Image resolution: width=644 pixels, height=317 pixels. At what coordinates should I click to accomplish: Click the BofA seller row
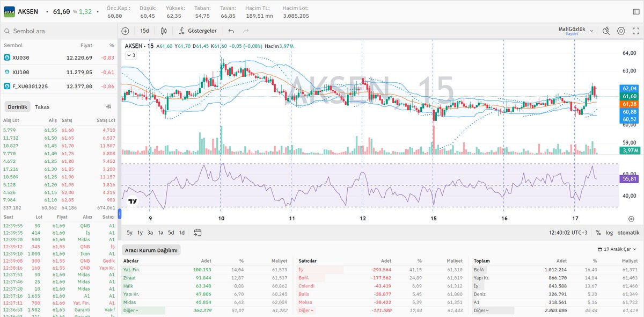coord(381,277)
